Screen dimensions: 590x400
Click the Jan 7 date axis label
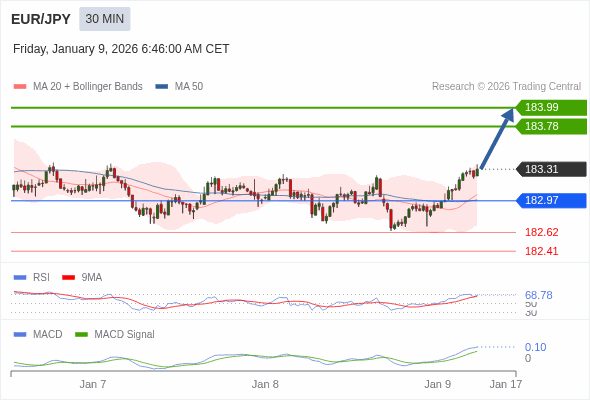tap(93, 384)
